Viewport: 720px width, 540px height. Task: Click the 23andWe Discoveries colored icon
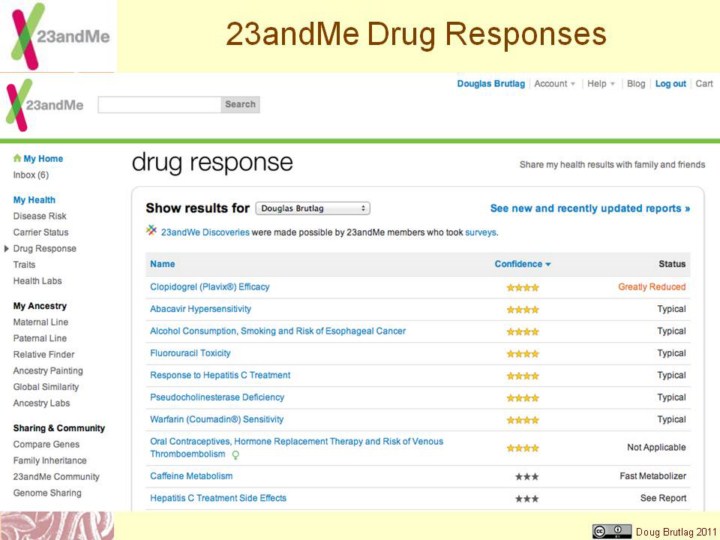[x=152, y=231]
